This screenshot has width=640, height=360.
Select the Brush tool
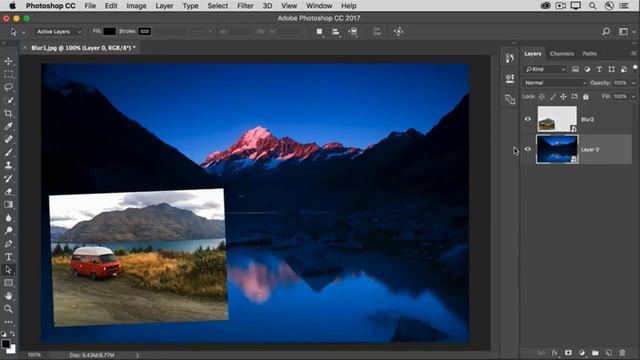(x=9, y=152)
